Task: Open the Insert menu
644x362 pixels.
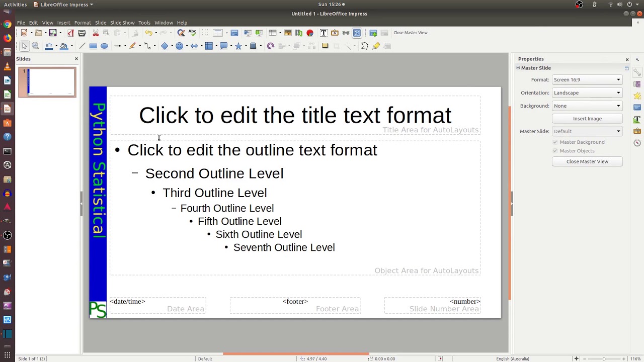Action: pyautogui.click(x=63, y=23)
